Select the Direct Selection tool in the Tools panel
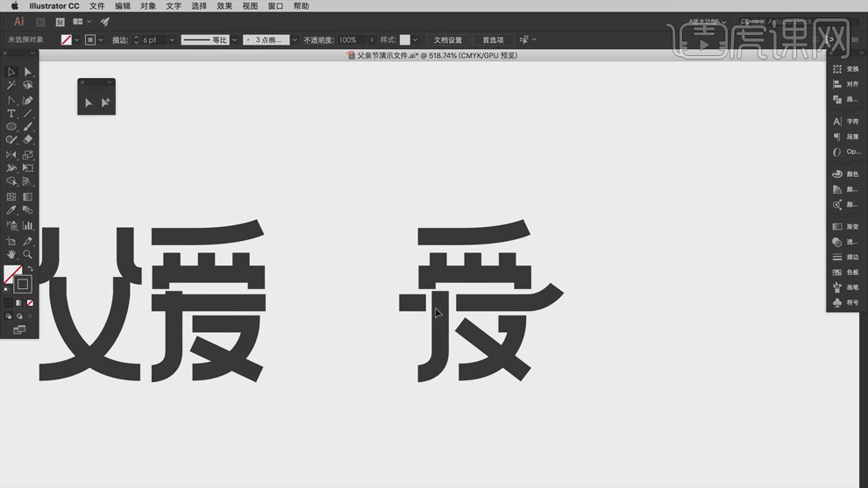The image size is (868, 488). [x=28, y=72]
